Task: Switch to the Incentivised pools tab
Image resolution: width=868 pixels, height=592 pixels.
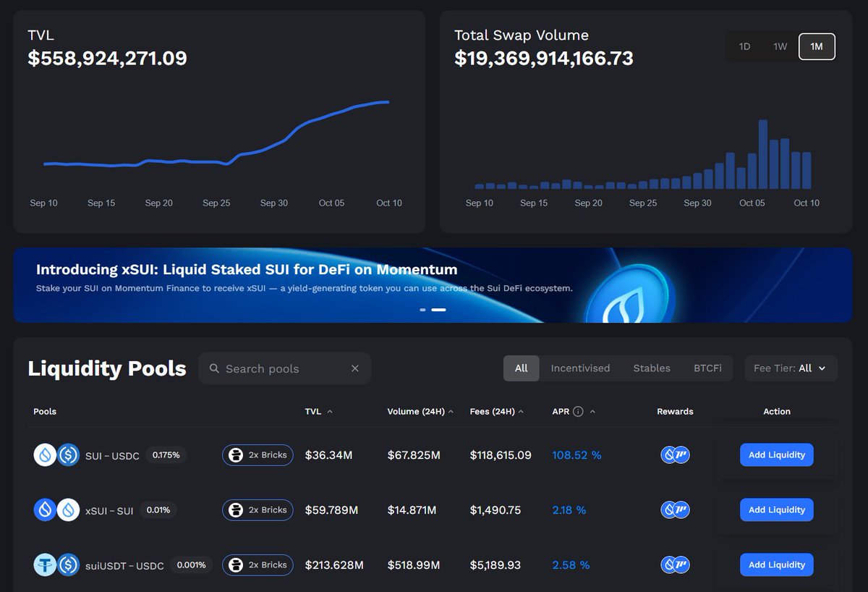Action: (x=580, y=368)
